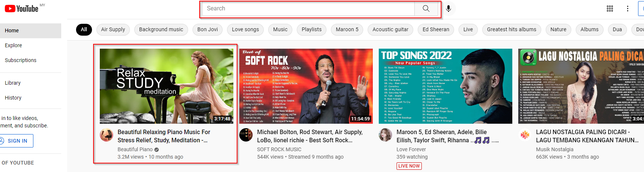Select the Music chip
Image resolution: width=644 pixels, height=172 pixels.
pos(280,29)
